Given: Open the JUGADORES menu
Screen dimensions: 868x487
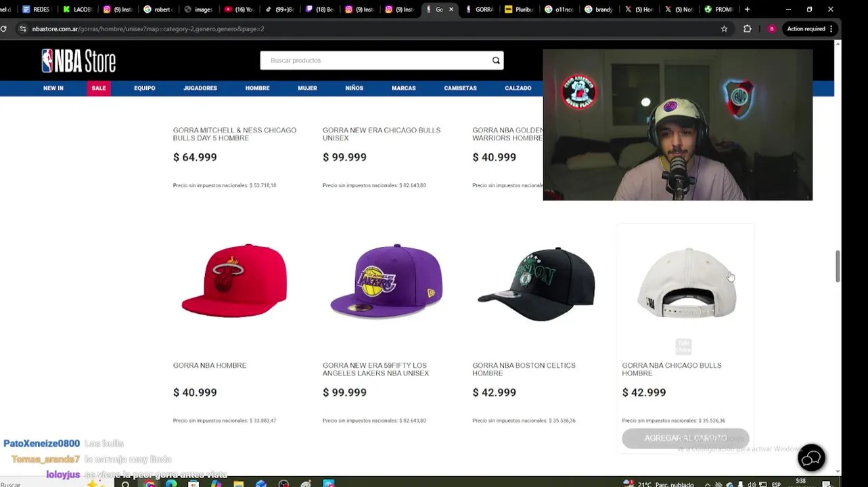Looking at the screenshot, I should [200, 88].
